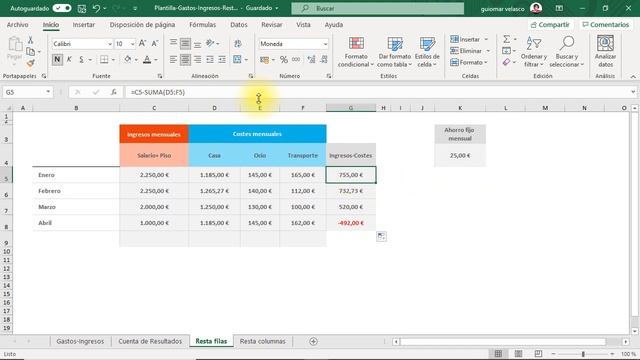Switch to the Fórmulas ribbon tab
This screenshot has width=640, height=360.
202,24
